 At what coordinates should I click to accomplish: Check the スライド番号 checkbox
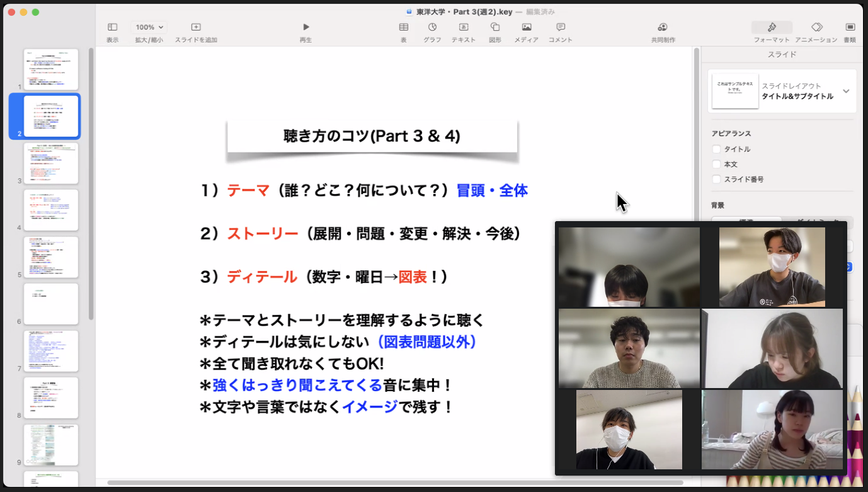pos(716,180)
